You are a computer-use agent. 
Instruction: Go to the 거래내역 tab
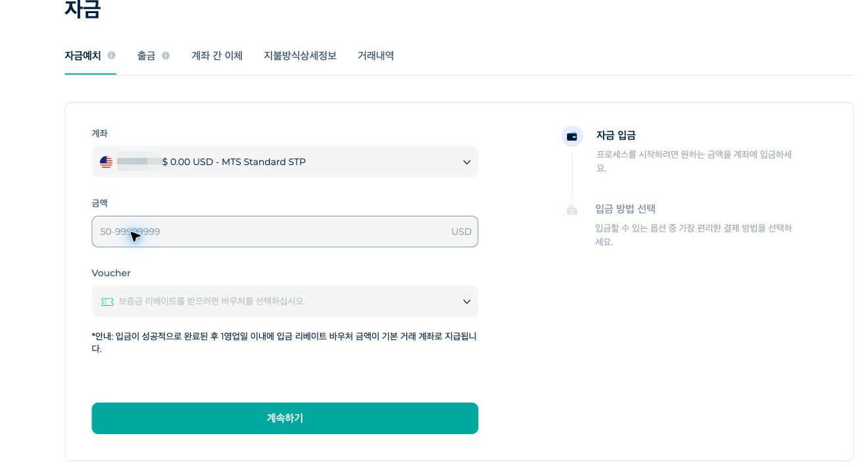pyautogui.click(x=375, y=56)
